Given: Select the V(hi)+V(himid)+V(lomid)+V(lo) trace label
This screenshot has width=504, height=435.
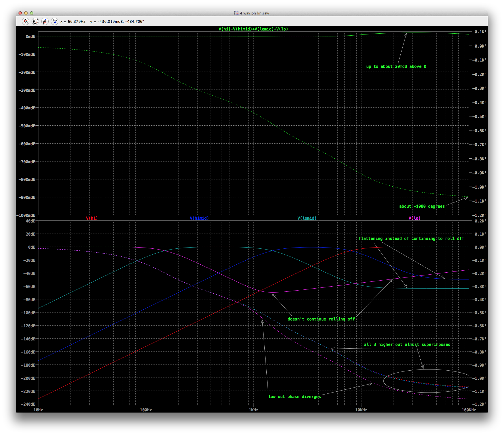Looking at the screenshot, I should point(253,29).
